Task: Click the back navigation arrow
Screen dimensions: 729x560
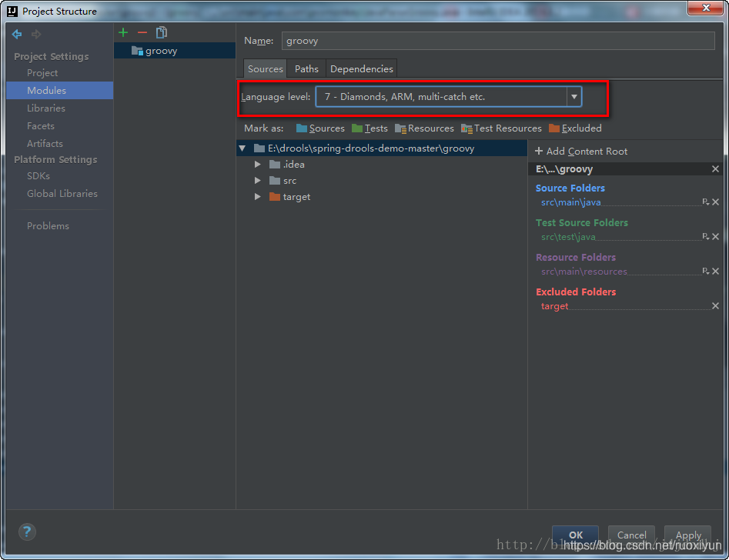Action: pyautogui.click(x=17, y=34)
